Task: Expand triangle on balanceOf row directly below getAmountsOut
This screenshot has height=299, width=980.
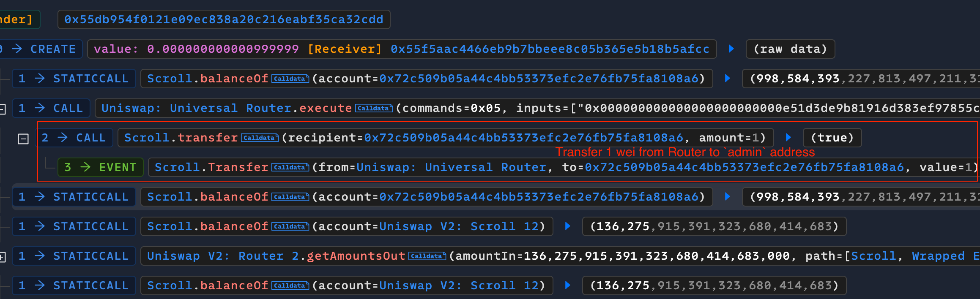Action: [x=568, y=285]
